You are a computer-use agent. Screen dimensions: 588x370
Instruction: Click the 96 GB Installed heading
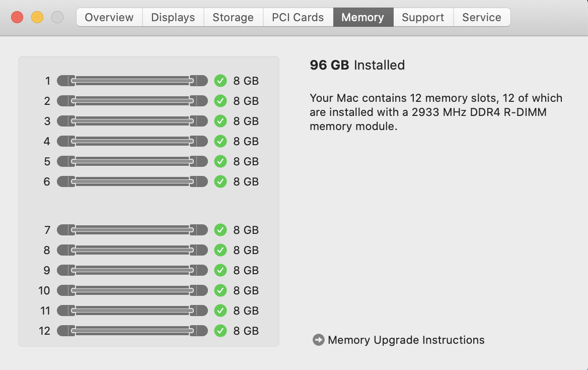357,65
